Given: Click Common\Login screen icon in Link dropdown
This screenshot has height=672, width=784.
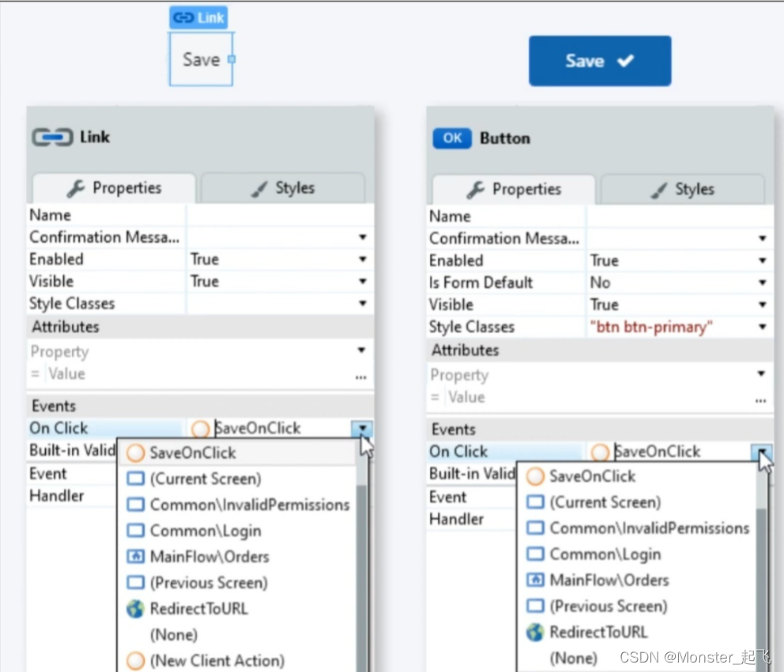Looking at the screenshot, I should coord(135,530).
